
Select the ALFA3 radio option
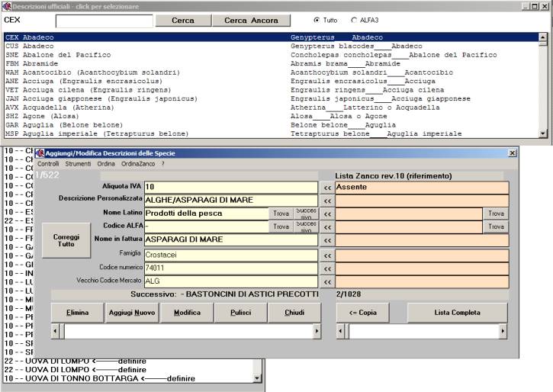coord(353,21)
